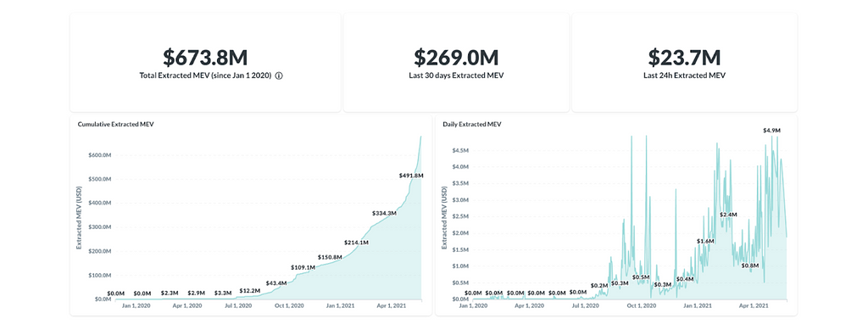Click the $2.5M axis tick in daily chart

tap(460, 216)
